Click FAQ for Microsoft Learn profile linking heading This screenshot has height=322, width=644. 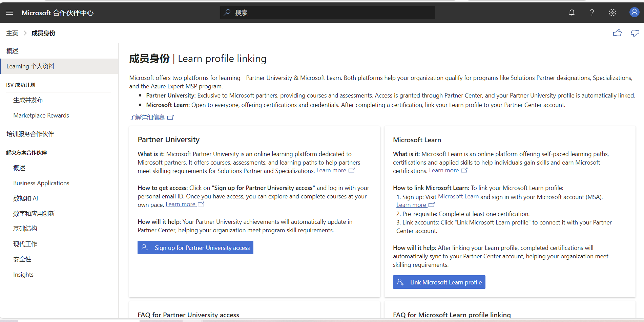click(452, 315)
